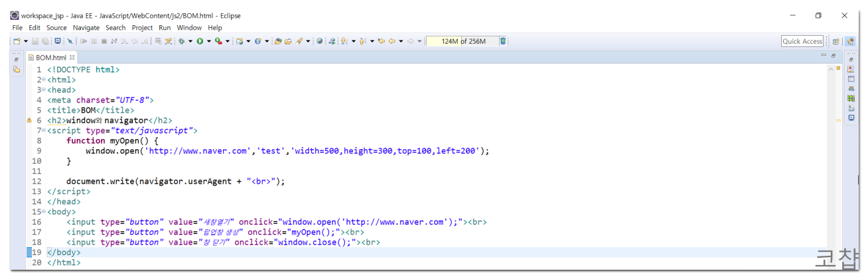Collapse the <html> fold on line 2

(44, 80)
